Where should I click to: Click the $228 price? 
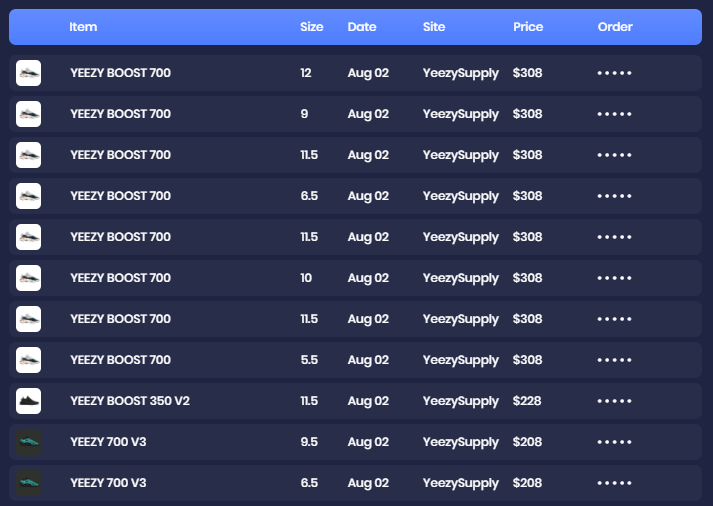click(x=527, y=401)
